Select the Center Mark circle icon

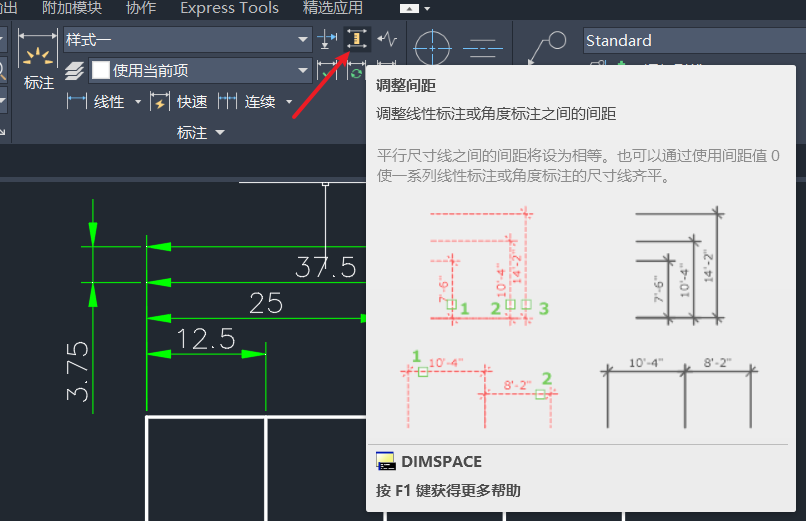tap(432, 48)
